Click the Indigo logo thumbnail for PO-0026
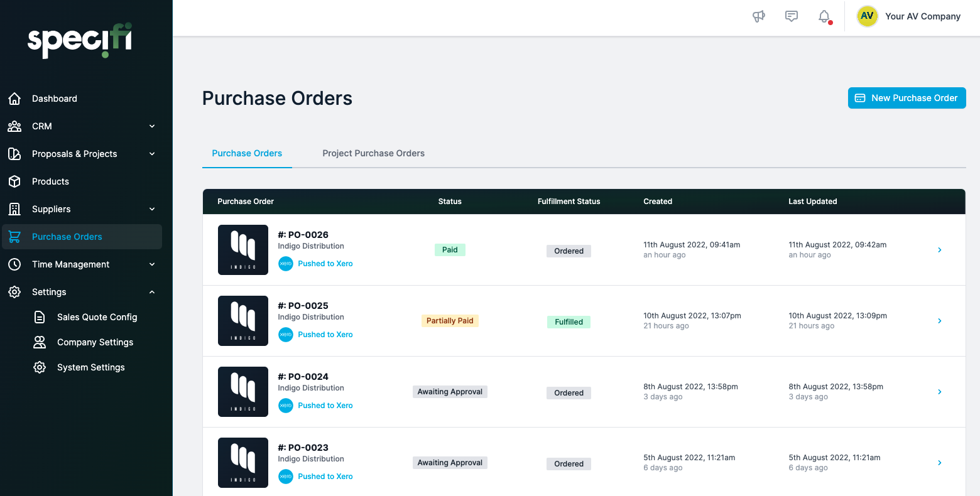This screenshot has width=980, height=496. (243, 250)
